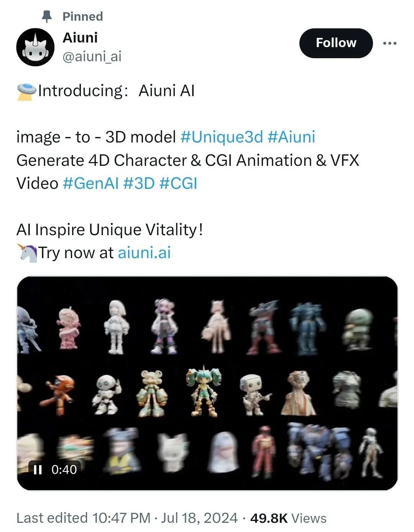
Task: Open the Last edited timestamp details
Action: click(127, 518)
